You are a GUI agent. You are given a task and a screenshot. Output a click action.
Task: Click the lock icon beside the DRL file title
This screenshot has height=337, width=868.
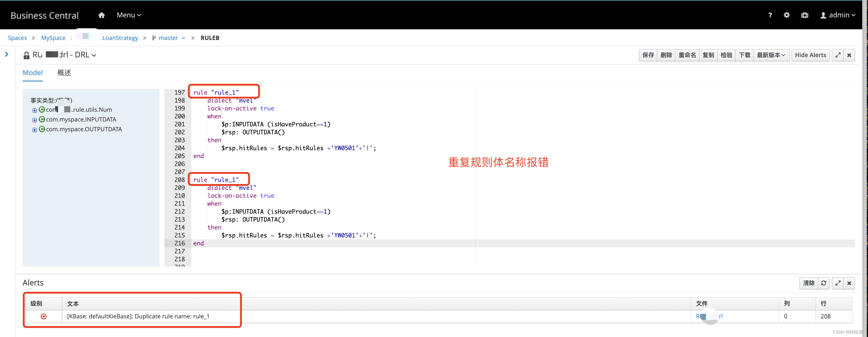click(x=26, y=55)
